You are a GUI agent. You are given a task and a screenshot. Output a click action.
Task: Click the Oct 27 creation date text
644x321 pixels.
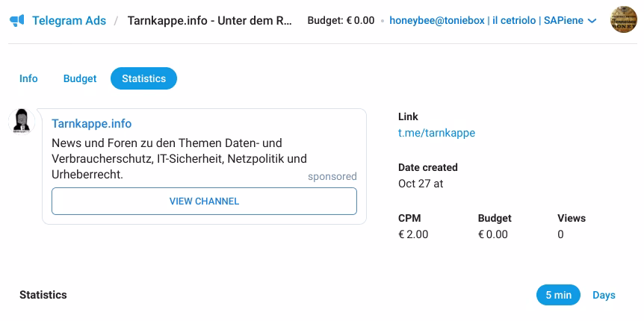pos(421,184)
